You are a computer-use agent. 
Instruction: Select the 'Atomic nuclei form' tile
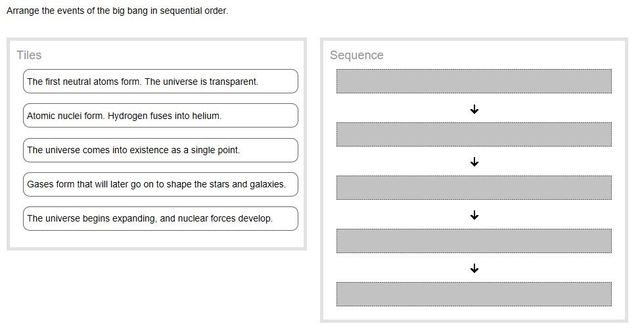click(160, 116)
